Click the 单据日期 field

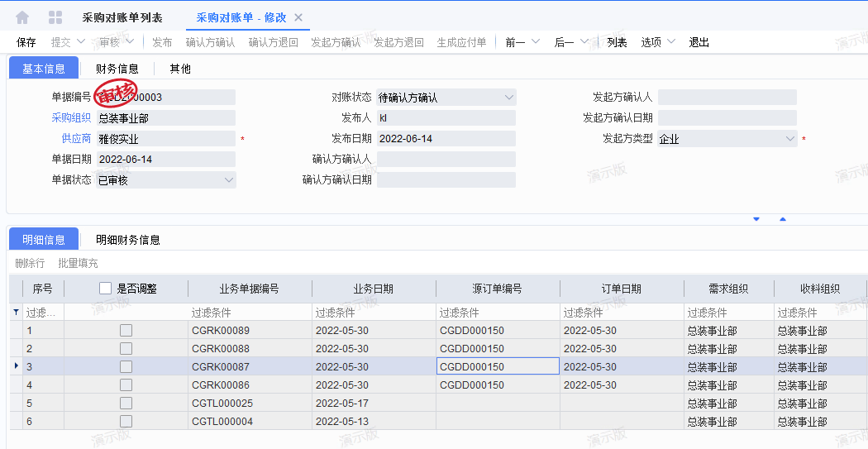166,160
